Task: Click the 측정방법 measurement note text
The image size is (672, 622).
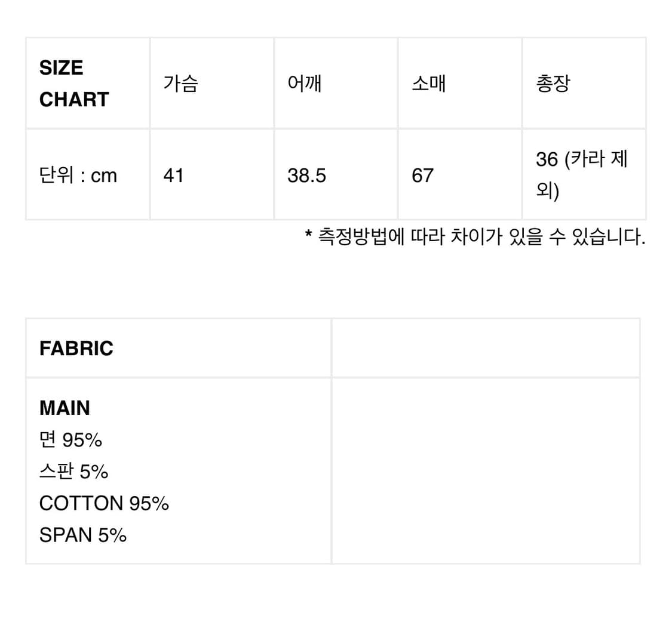Action: tap(475, 238)
